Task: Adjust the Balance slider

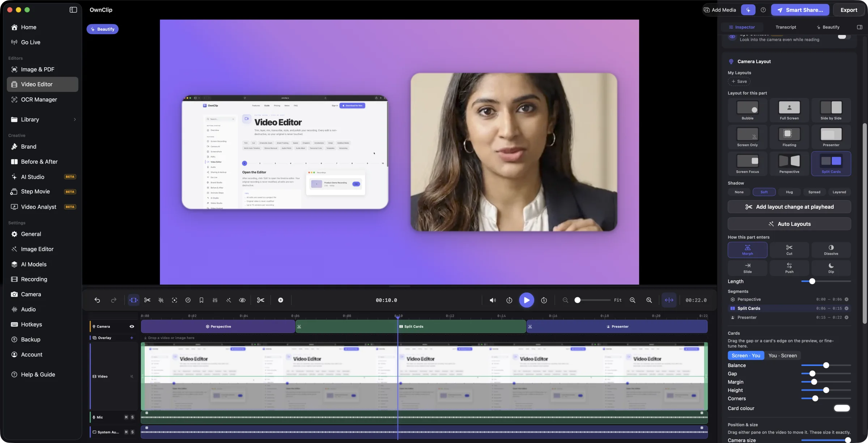Action: tap(826, 365)
